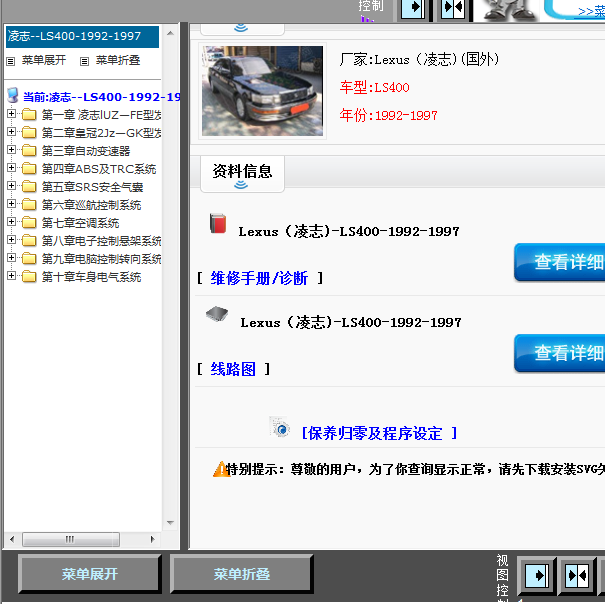Click the horizontal scrollbar right arrow
The image size is (605, 604).
click(x=153, y=539)
